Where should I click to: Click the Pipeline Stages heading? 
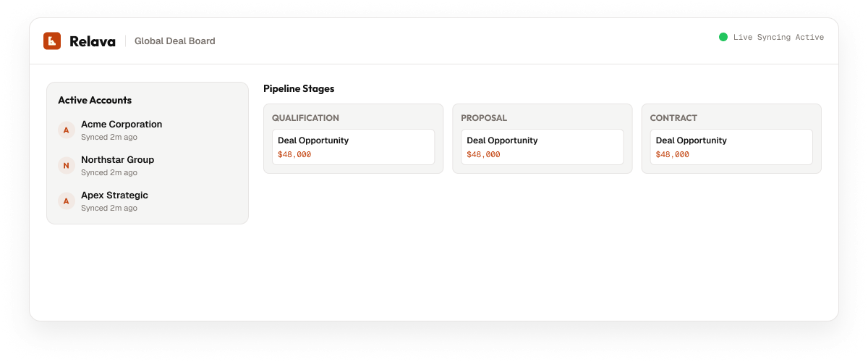[299, 89]
